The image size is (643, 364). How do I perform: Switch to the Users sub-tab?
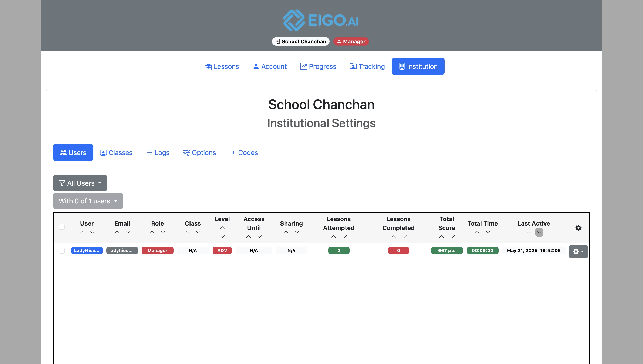[x=73, y=152]
